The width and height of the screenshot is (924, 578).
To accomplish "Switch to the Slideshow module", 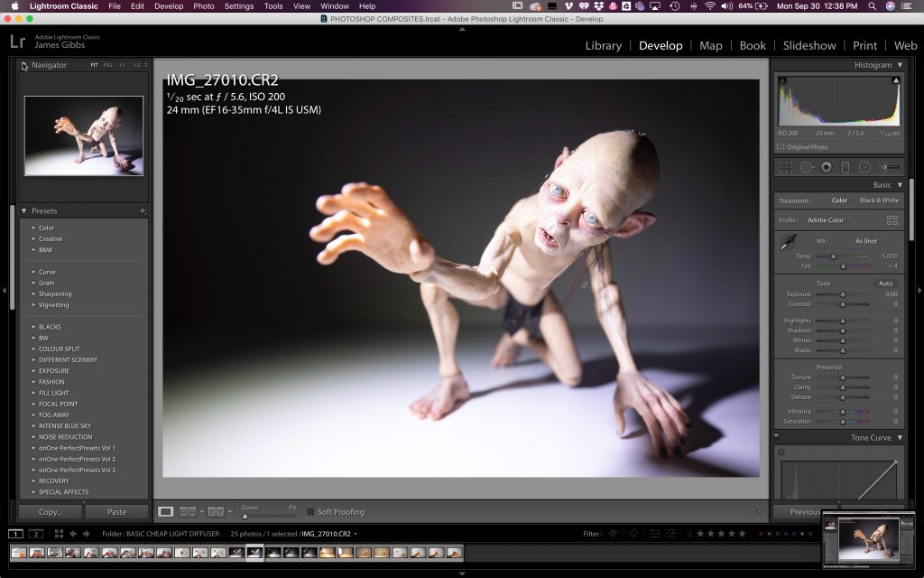I will point(809,45).
